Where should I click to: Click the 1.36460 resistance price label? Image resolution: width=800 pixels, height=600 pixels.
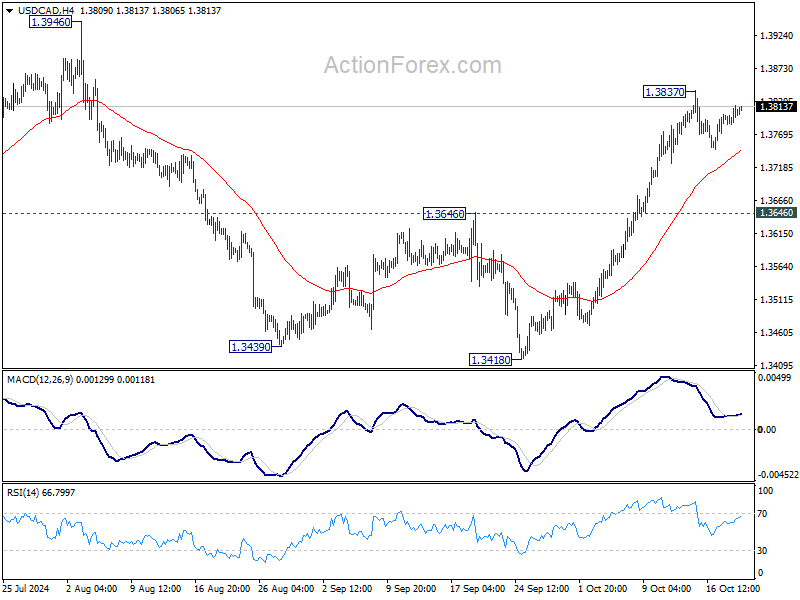444,214
